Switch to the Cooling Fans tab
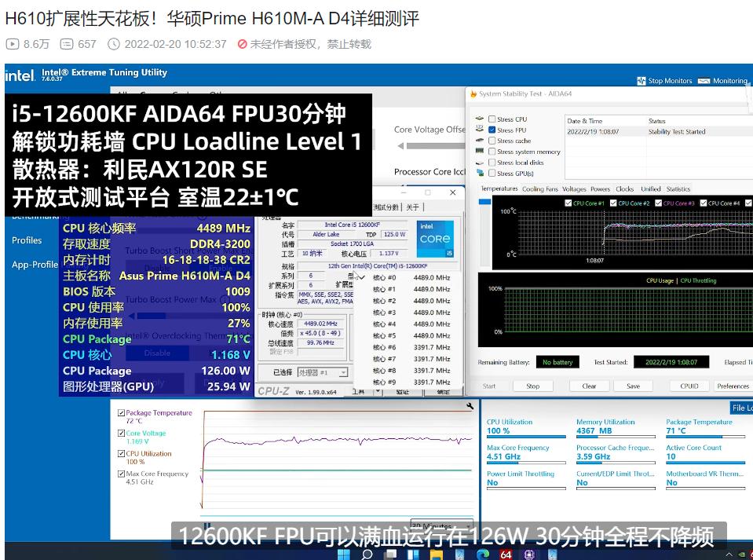This screenshot has width=753, height=560. point(540,189)
